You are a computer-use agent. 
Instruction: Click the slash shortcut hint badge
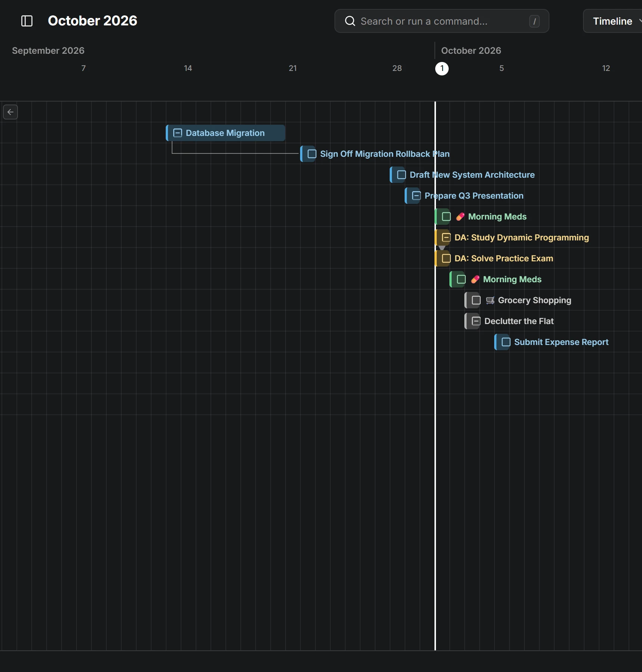535,21
